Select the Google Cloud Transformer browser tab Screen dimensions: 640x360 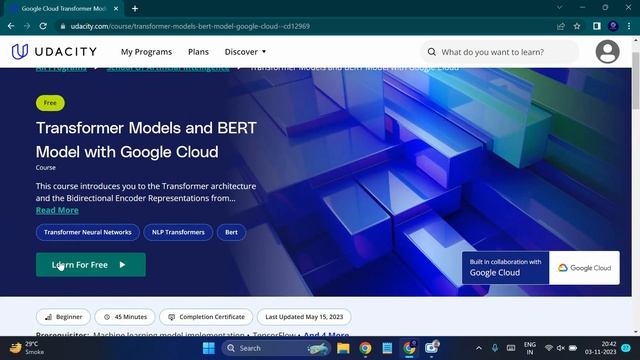[63, 8]
